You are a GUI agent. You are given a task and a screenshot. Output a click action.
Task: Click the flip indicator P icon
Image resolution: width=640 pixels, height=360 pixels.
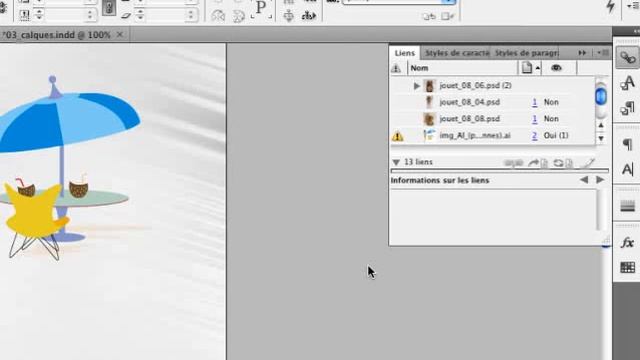click(x=261, y=9)
